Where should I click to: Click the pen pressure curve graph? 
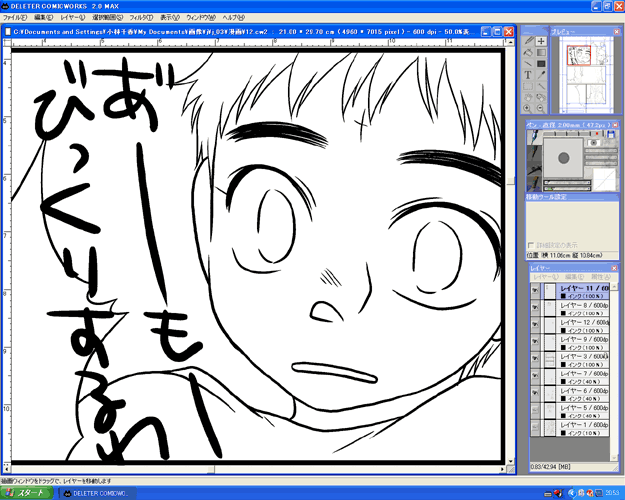tap(604, 180)
